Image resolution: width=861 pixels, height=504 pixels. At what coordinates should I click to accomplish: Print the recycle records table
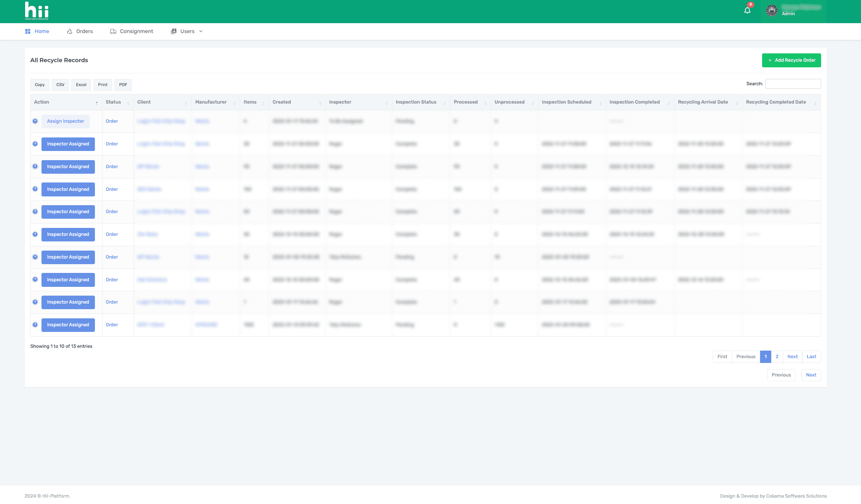pos(103,84)
